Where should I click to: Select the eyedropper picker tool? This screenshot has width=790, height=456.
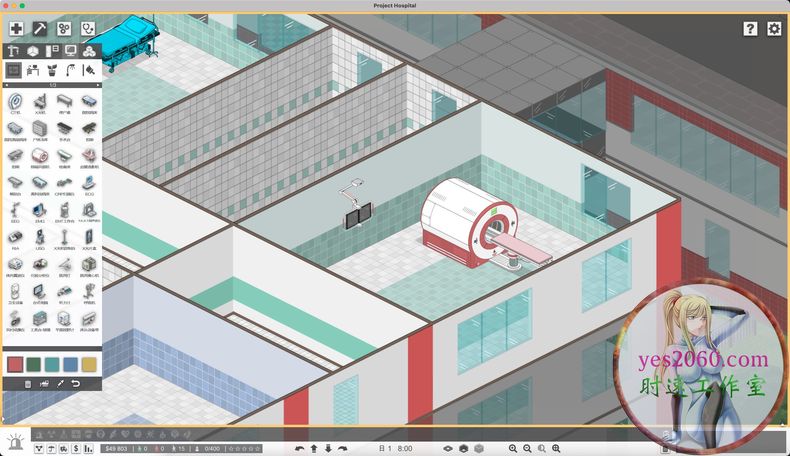pyautogui.click(x=59, y=383)
